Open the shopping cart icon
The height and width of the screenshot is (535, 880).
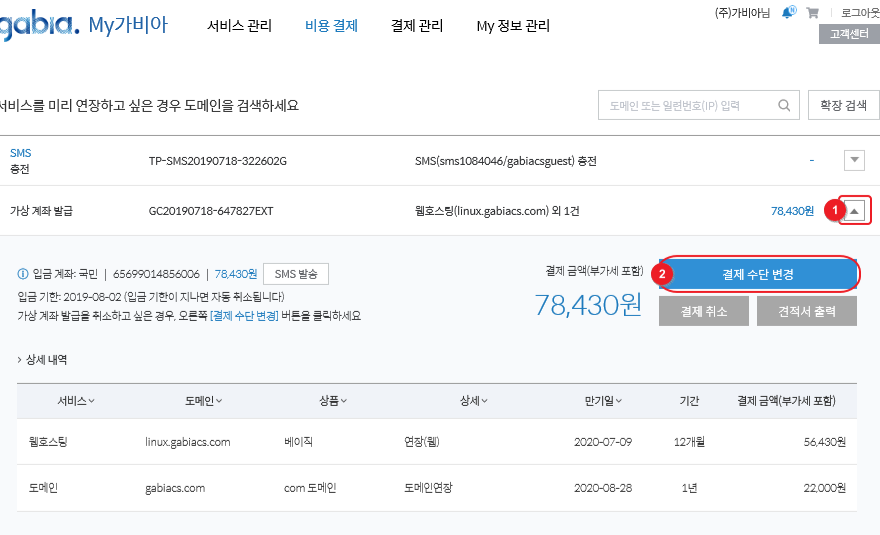(x=812, y=13)
